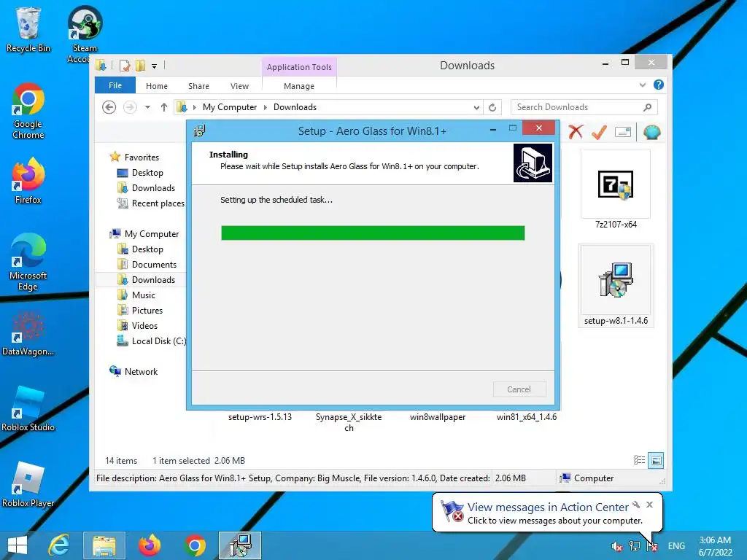The image size is (747, 560).
Task: Click the Application Tools tab header
Action: (x=299, y=66)
